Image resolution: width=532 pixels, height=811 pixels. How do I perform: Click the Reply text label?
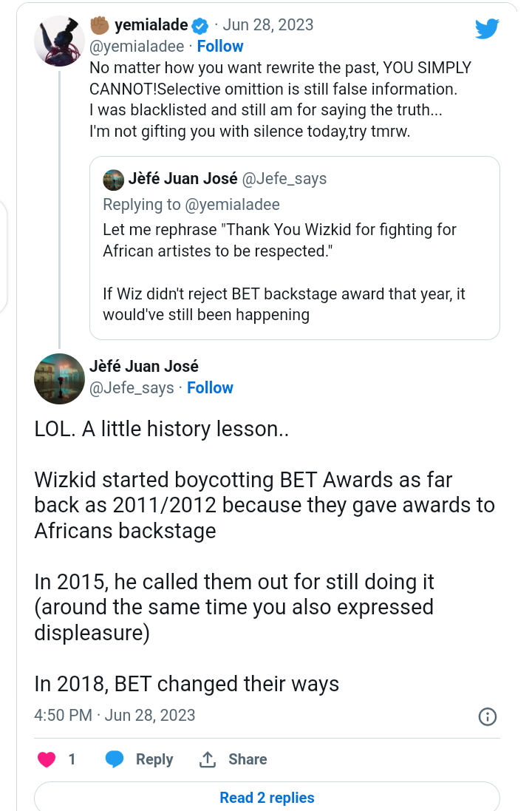pyautogui.click(x=154, y=759)
